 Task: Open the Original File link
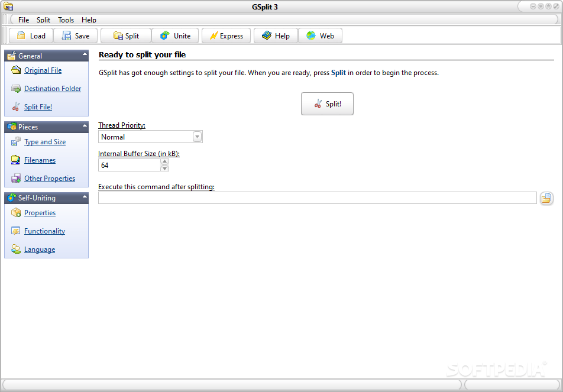(43, 70)
